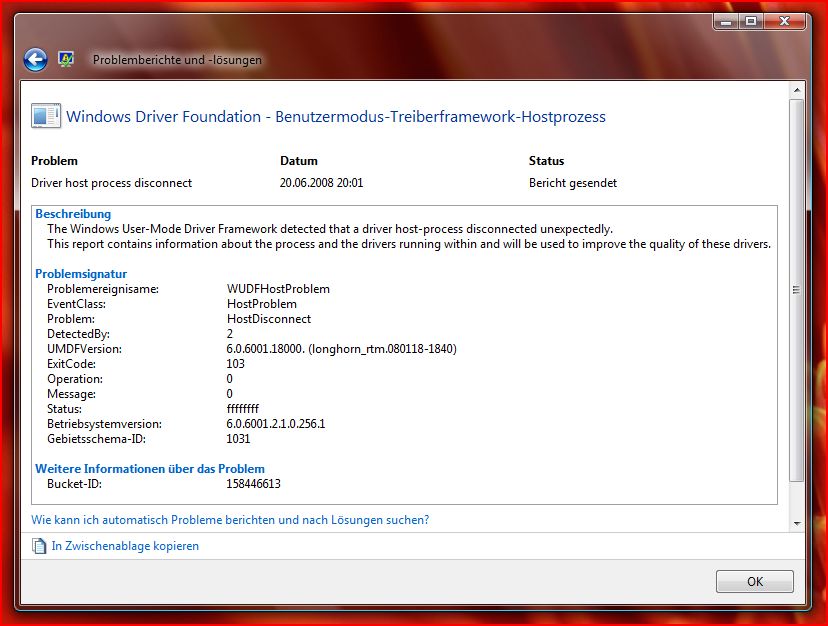Click the date 20.06.2008 20:01
This screenshot has width=828, height=626.
[321, 183]
